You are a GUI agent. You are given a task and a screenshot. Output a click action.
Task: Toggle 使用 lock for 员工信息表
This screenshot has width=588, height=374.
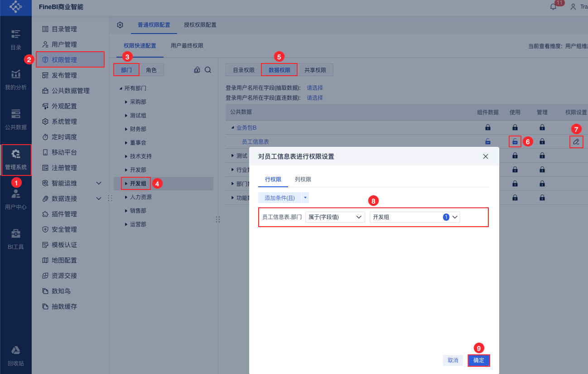pyautogui.click(x=515, y=141)
